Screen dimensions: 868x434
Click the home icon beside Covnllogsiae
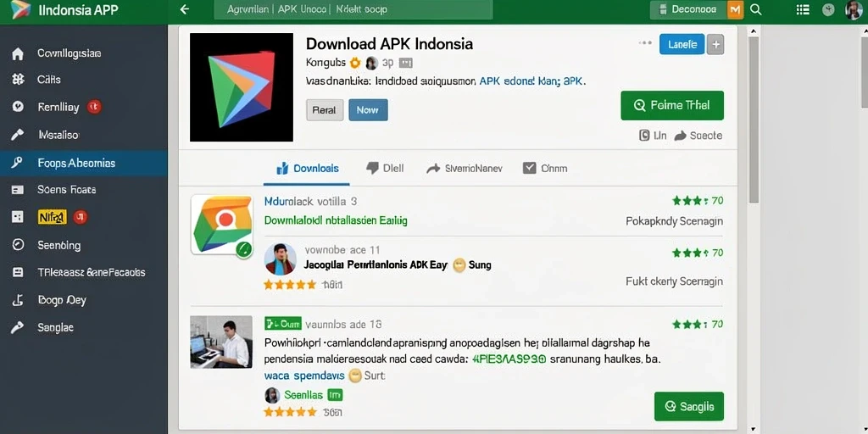(18, 53)
